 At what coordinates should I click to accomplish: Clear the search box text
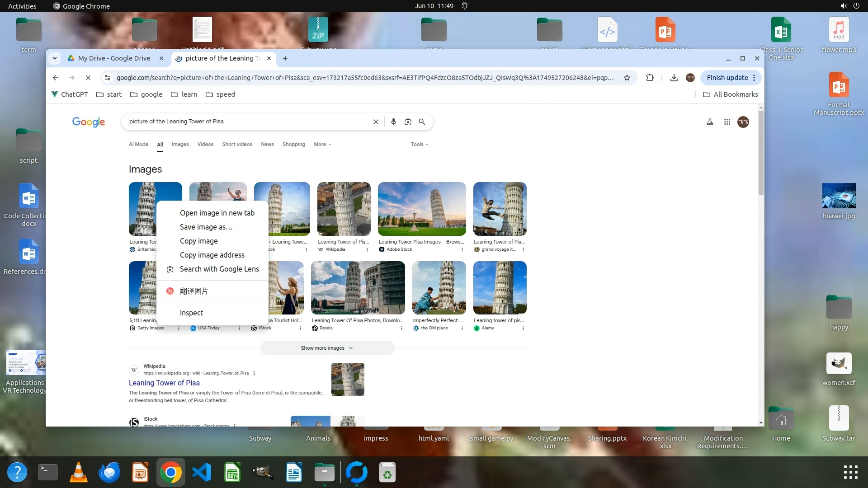point(376,122)
